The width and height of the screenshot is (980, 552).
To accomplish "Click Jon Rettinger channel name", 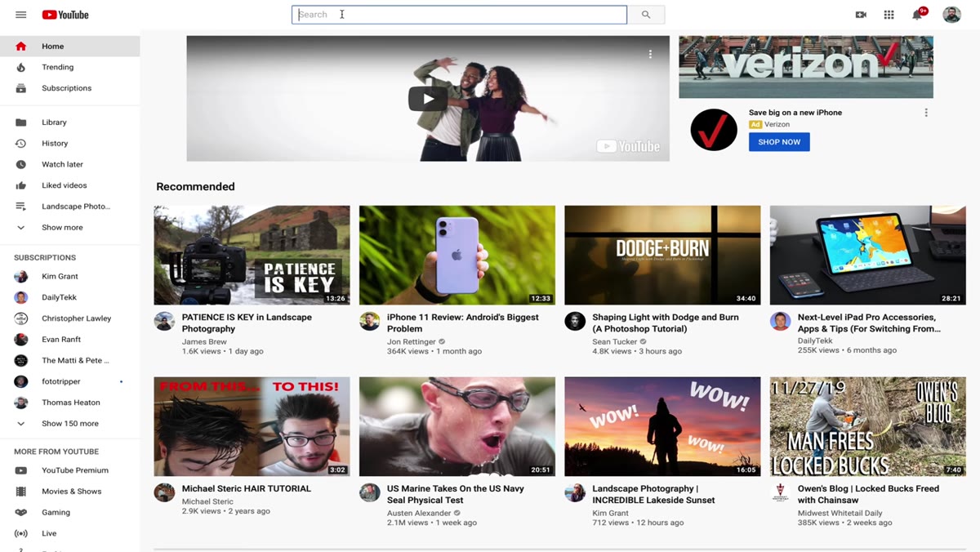I will (412, 342).
